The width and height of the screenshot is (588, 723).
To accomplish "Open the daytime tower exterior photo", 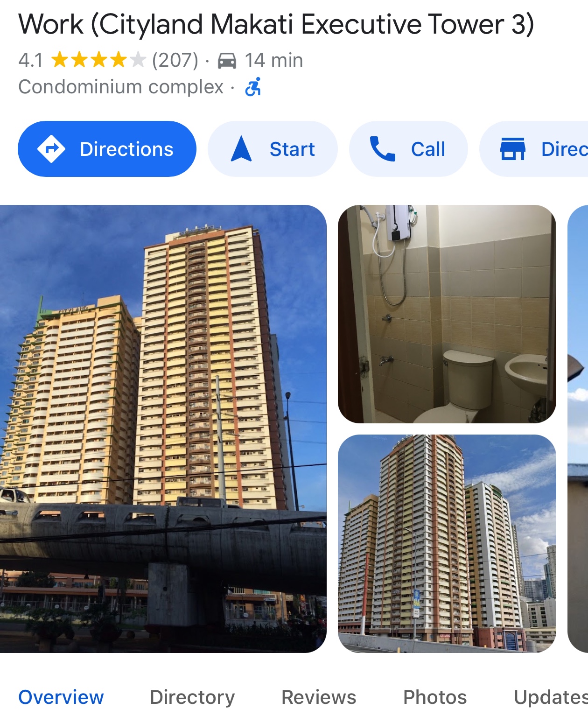I will 447,544.
